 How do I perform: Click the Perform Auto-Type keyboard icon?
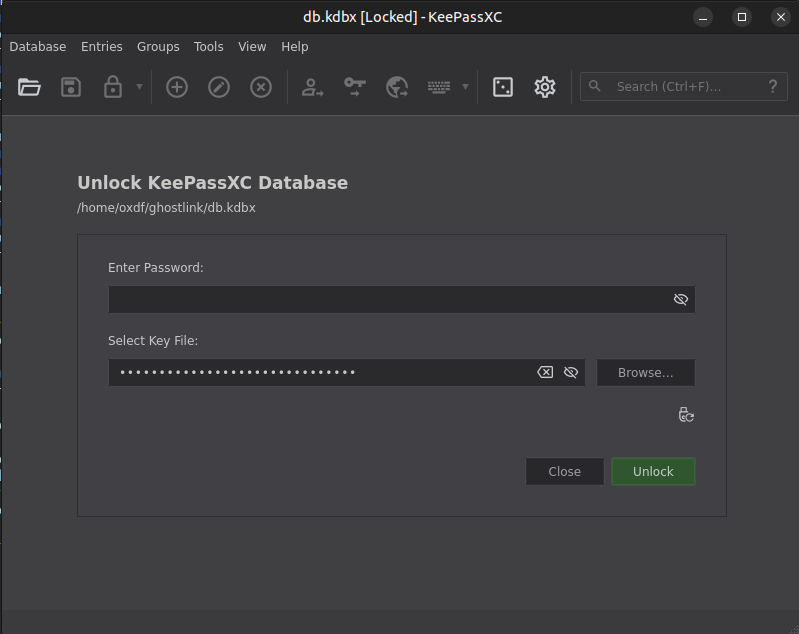click(439, 87)
